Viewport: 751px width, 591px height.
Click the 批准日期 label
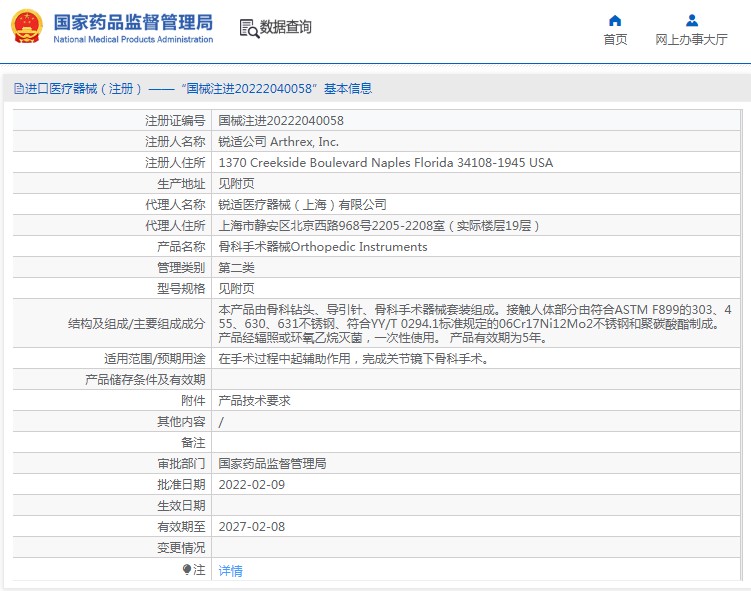point(181,485)
